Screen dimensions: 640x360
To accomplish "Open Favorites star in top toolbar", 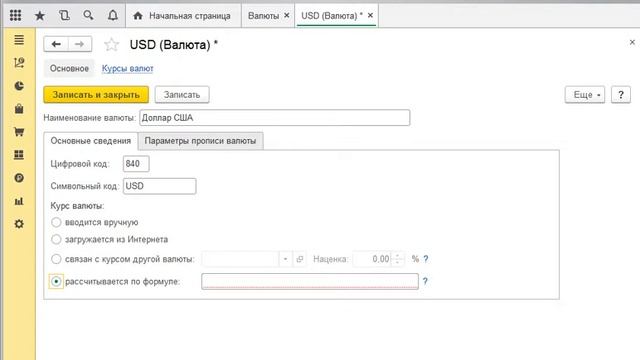I will click(40, 16).
